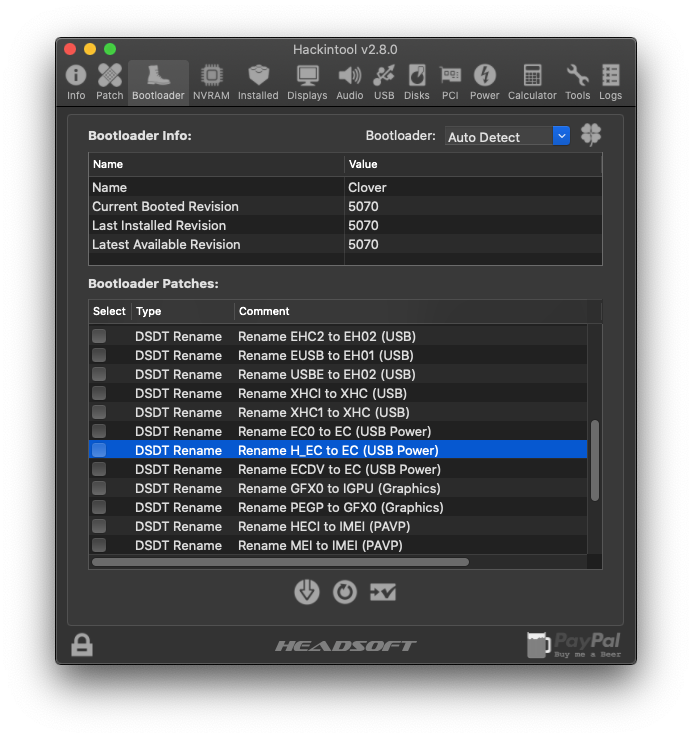Open the Power section

click(x=484, y=82)
